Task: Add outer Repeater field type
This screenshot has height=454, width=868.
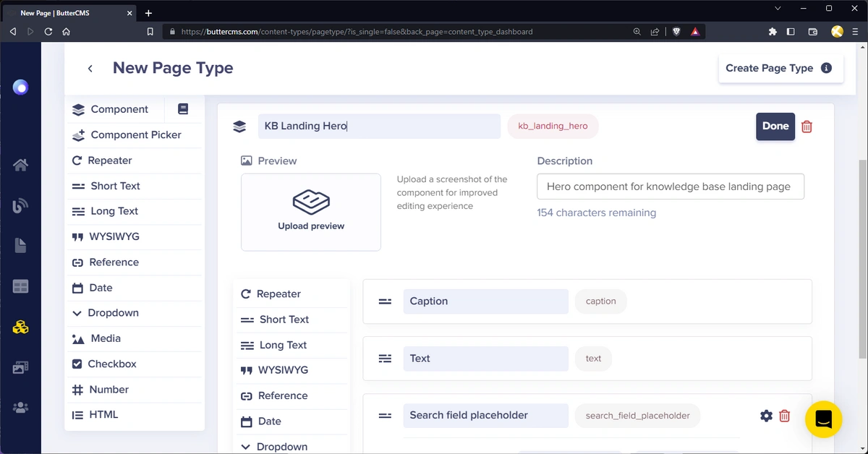Action: coord(134,160)
